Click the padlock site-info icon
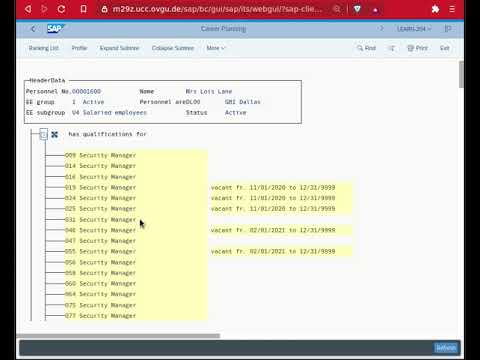 (104, 9)
